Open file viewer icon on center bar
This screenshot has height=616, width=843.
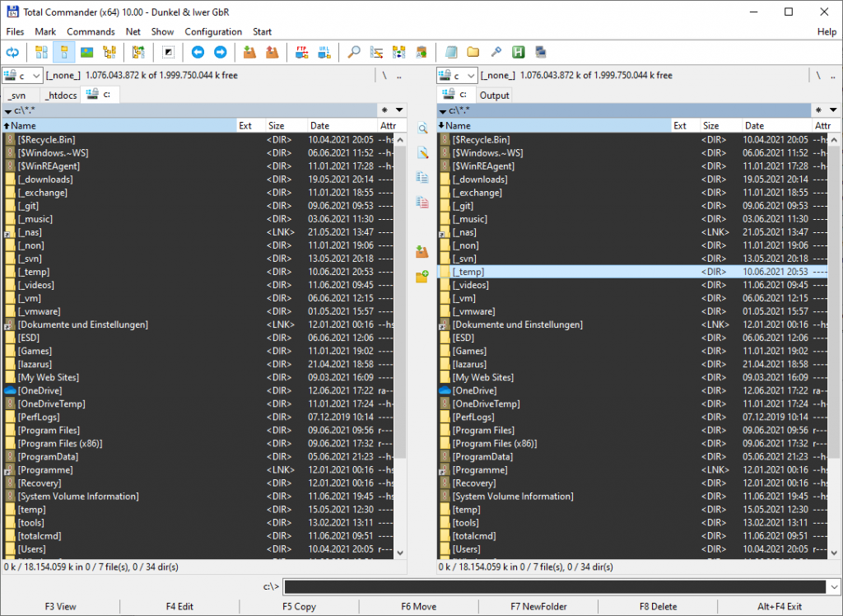tap(422, 130)
